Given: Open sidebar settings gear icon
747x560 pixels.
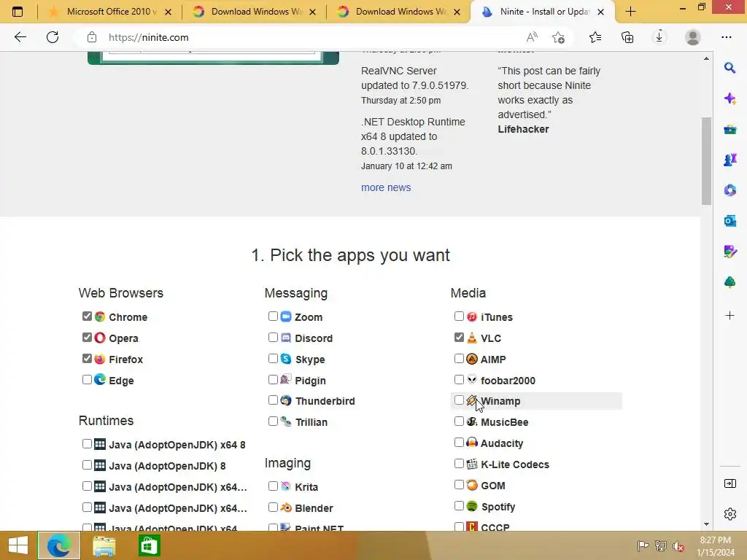Looking at the screenshot, I should point(729,514).
